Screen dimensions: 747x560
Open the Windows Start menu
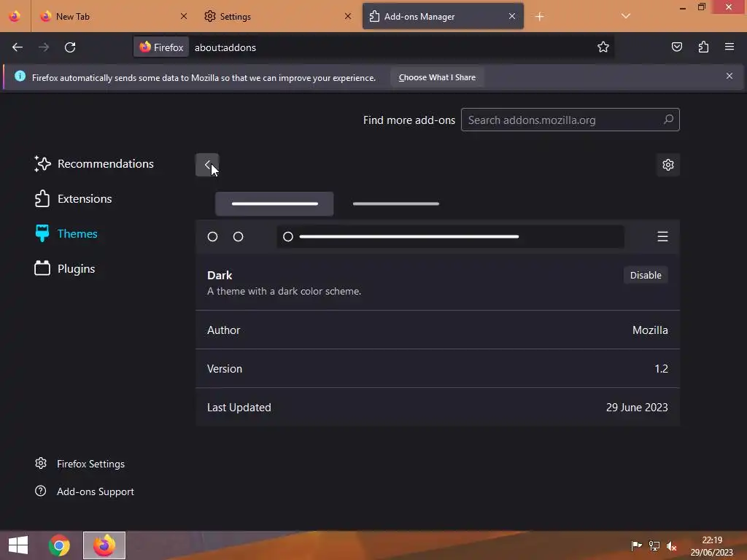tap(18, 545)
